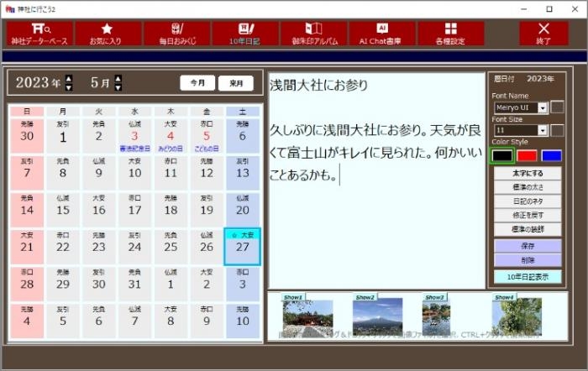Image resolution: width=588 pixels, height=371 pixels.
Task: Open the 神社データーベース shrine database
Action: pyautogui.click(x=37, y=34)
